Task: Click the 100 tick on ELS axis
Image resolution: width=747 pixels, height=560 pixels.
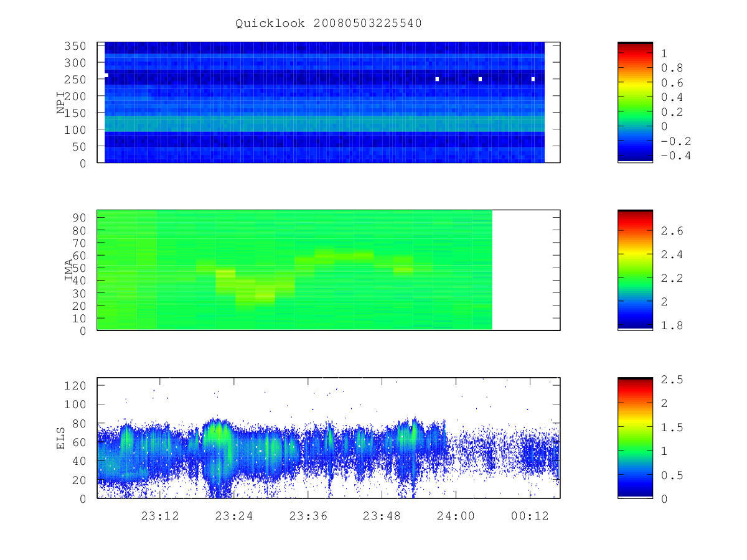Action: (x=75, y=404)
